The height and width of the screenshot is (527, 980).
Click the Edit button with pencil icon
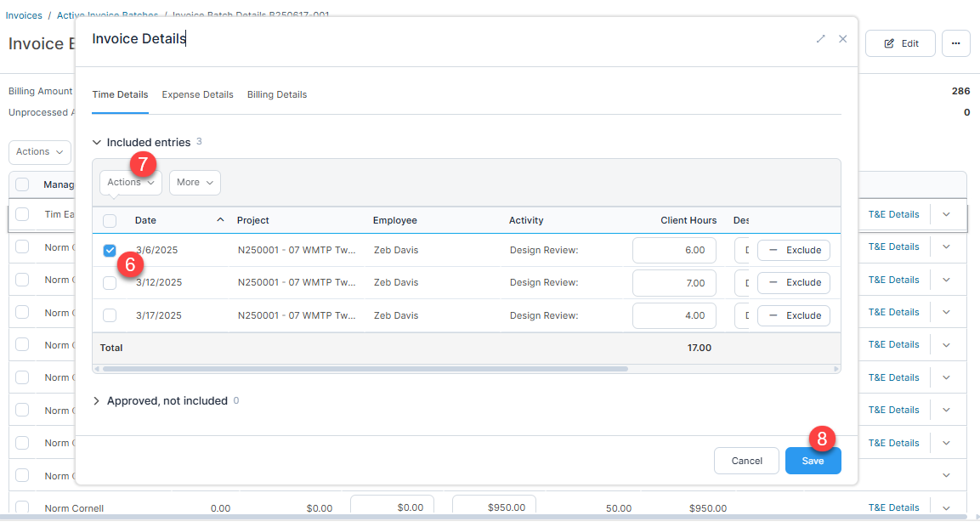[900, 43]
